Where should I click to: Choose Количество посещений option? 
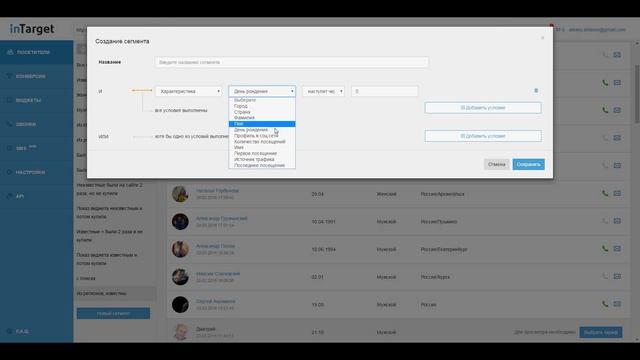[262, 142]
